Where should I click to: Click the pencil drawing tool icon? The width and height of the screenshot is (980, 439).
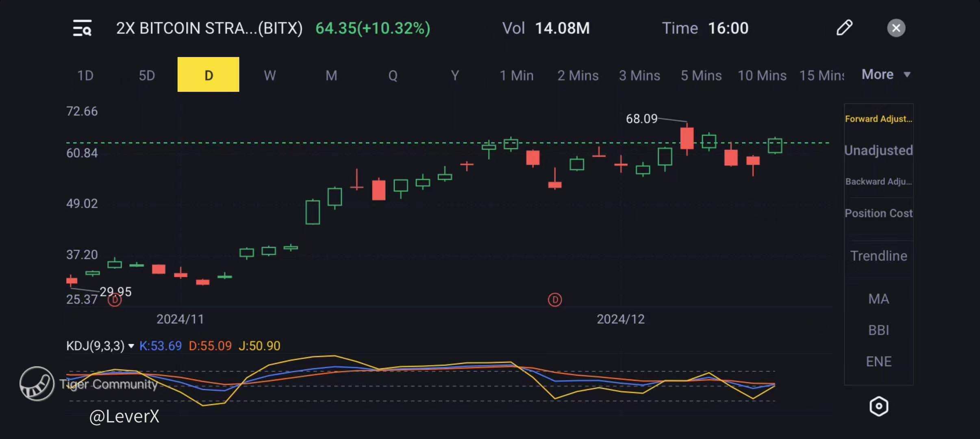[x=844, y=28]
